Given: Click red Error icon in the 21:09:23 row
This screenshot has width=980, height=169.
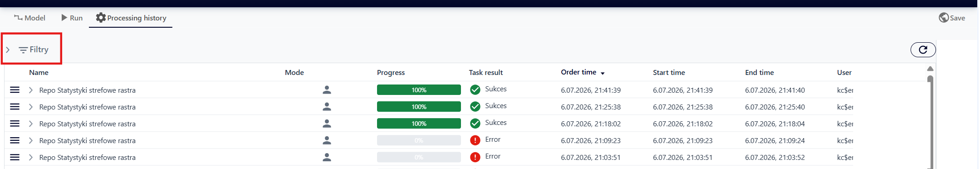Looking at the screenshot, I should [x=475, y=140].
